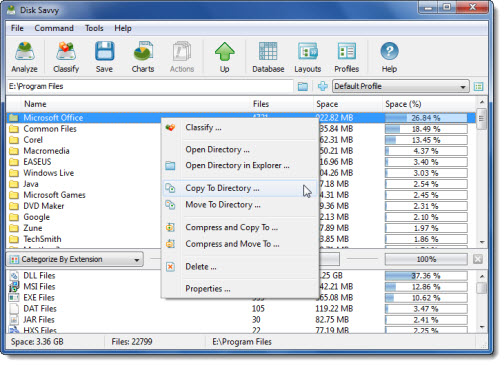Choose Move To Directory ... option
The height and width of the screenshot is (365, 504).
(239, 205)
